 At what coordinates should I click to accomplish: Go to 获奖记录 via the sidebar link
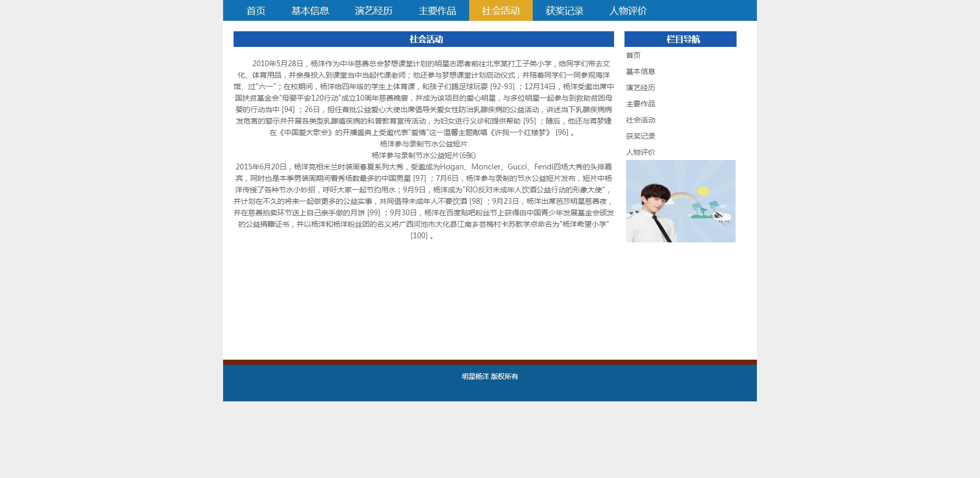click(640, 136)
